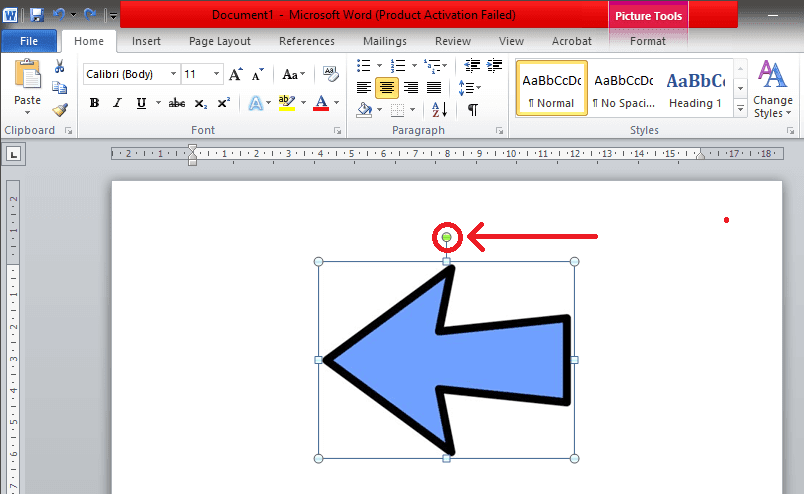Click the Cut scissors icon
Image resolution: width=804 pixels, height=494 pixels.
click(60, 66)
